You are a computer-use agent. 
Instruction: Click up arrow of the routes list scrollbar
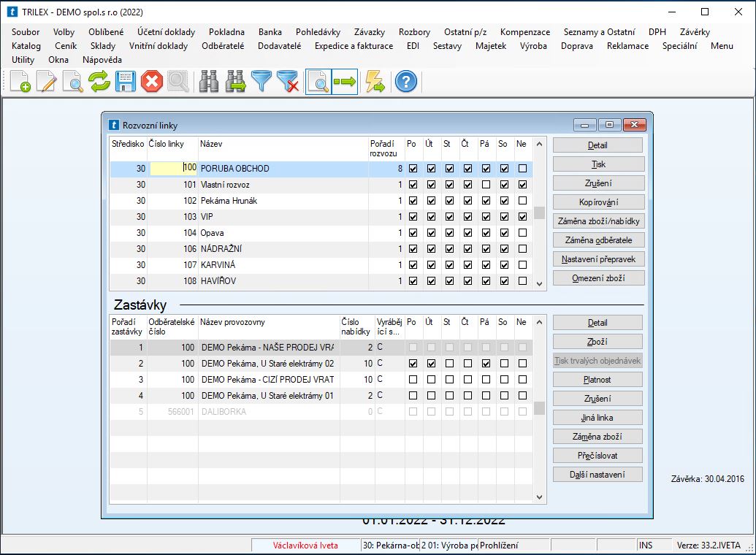click(540, 144)
